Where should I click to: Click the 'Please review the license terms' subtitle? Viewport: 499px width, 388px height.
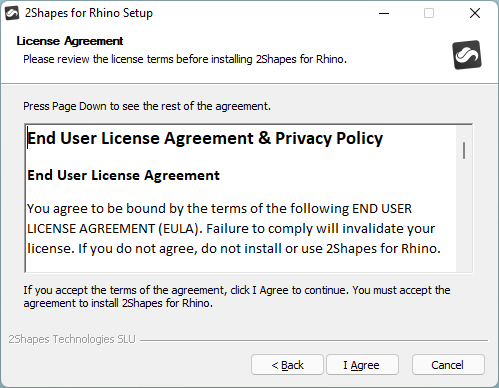185,59
